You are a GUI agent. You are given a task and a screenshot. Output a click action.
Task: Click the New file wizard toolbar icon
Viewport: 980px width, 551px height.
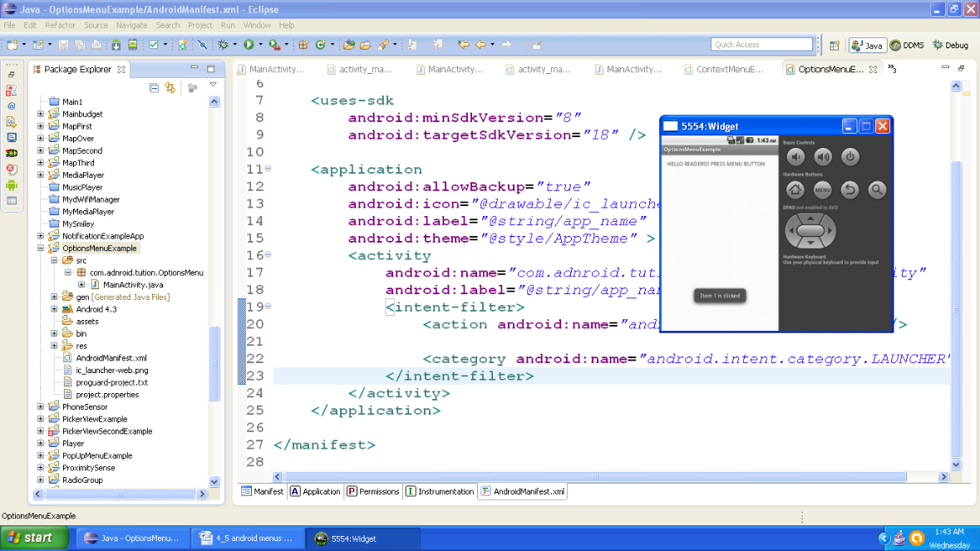(12, 44)
